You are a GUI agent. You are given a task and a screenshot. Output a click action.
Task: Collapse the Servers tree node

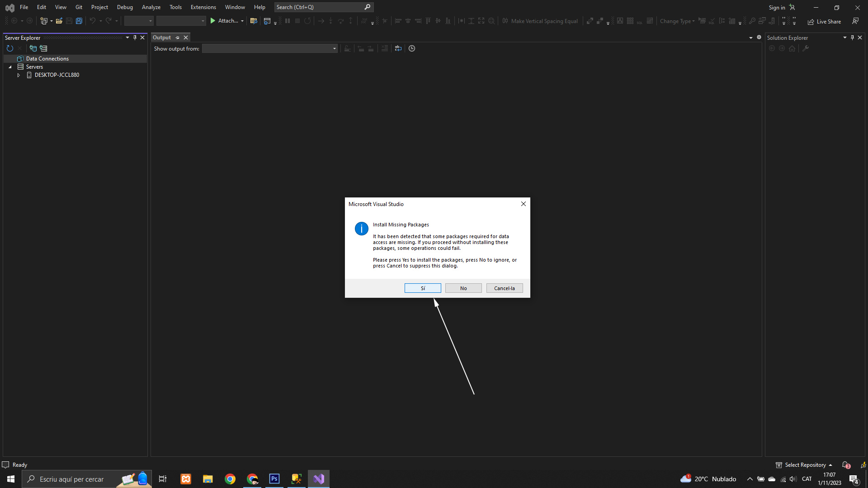click(10, 67)
